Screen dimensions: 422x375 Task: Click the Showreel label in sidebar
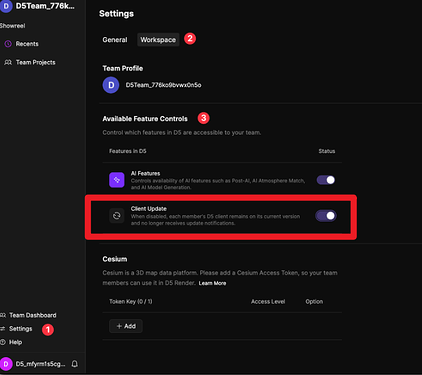[12, 26]
